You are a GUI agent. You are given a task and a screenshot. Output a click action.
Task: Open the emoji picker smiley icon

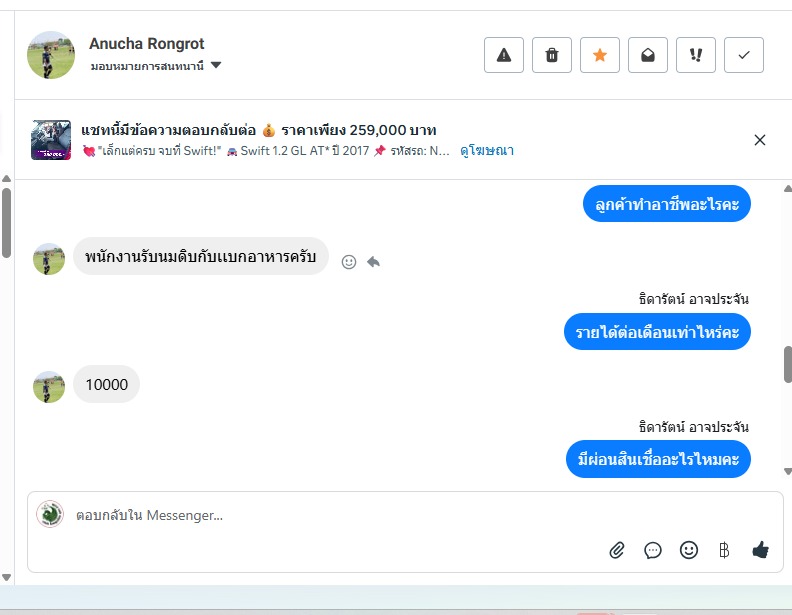688,550
